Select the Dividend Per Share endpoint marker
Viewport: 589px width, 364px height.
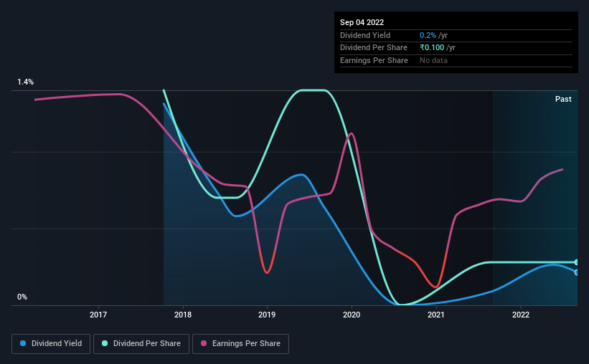576,262
